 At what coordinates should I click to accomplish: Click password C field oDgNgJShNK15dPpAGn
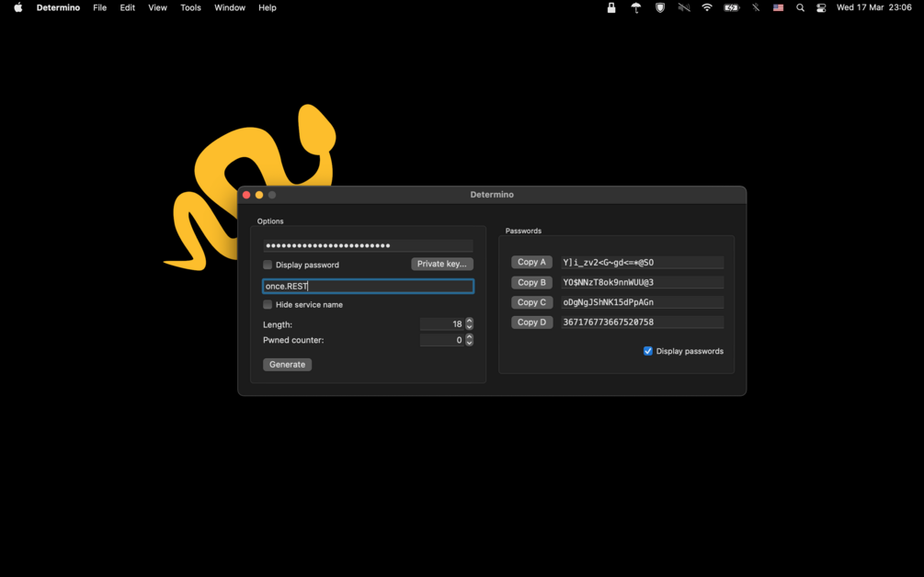click(643, 302)
